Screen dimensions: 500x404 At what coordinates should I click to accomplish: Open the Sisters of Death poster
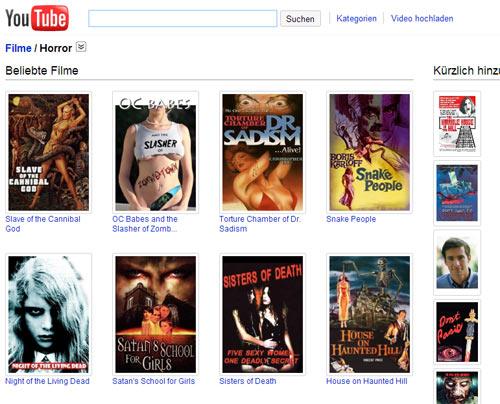(263, 314)
